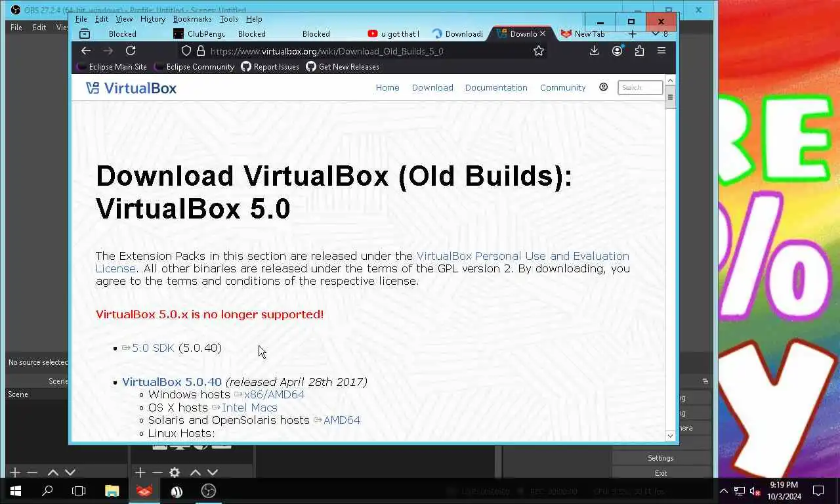Viewport: 840px width, 504px height.
Task: Add a source with OBS Sources plus button
Action: [140, 472]
